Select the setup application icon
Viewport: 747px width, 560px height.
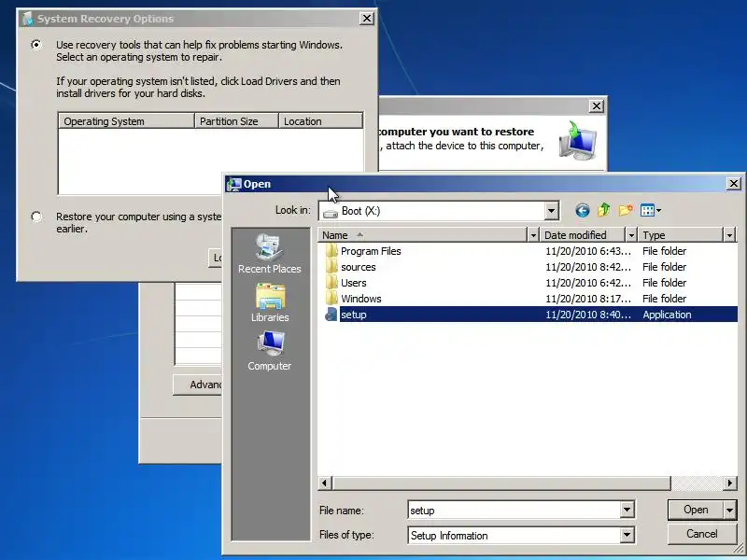tap(331, 315)
